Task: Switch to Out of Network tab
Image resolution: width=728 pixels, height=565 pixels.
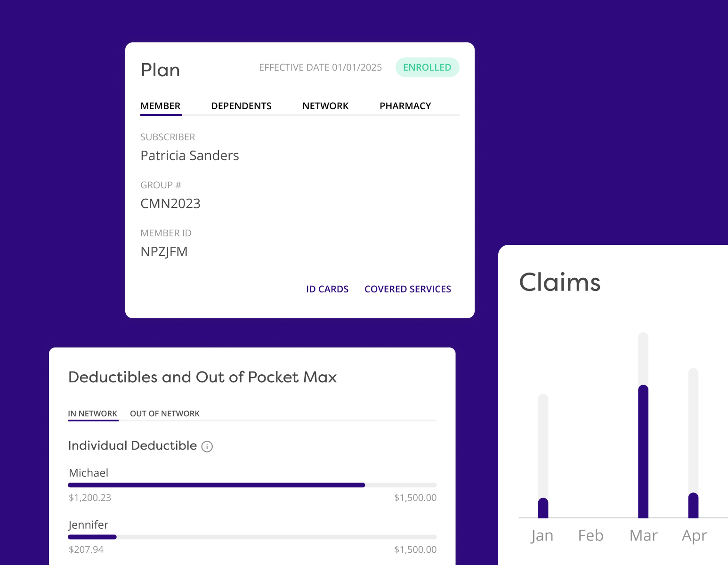Action: (165, 413)
